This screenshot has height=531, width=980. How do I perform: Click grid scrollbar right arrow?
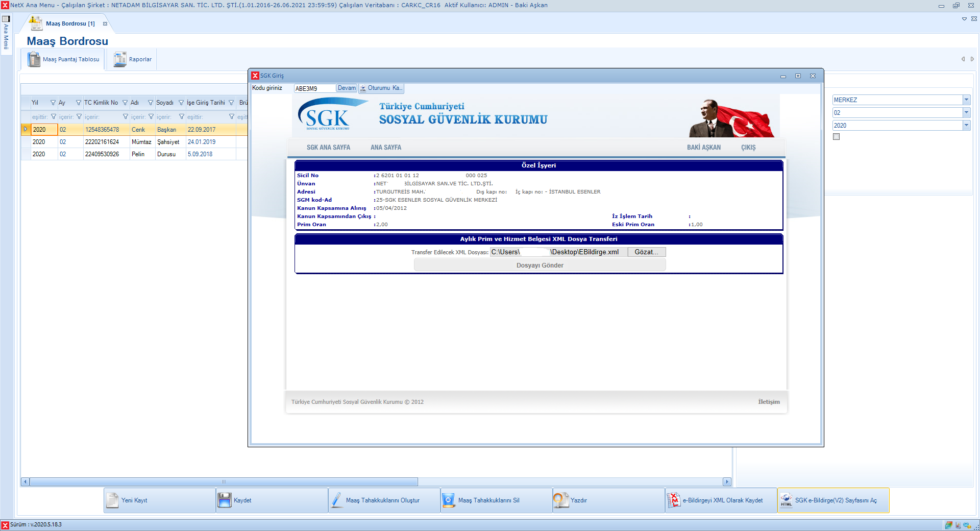727,481
